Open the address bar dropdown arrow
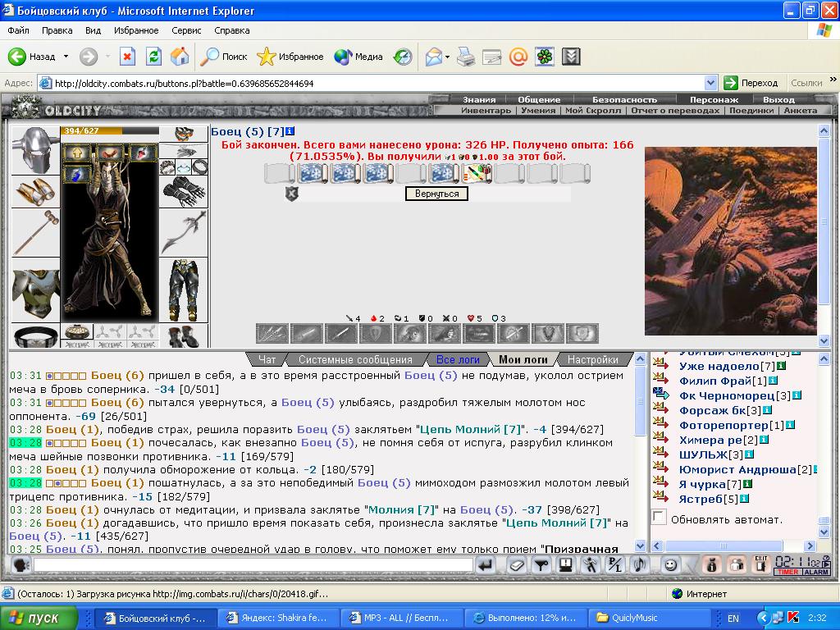The width and height of the screenshot is (840, 630). click(710, 83)
